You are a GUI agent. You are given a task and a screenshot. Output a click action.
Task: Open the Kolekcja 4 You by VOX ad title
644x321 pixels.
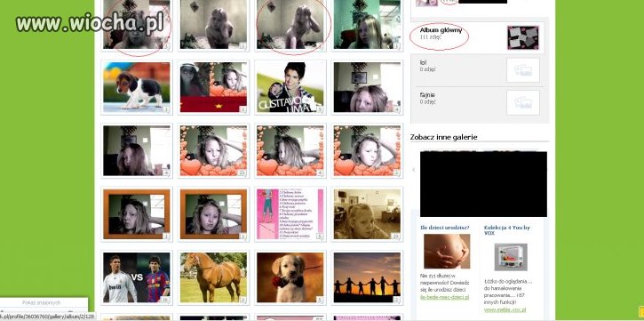click(x=507, y=230)
